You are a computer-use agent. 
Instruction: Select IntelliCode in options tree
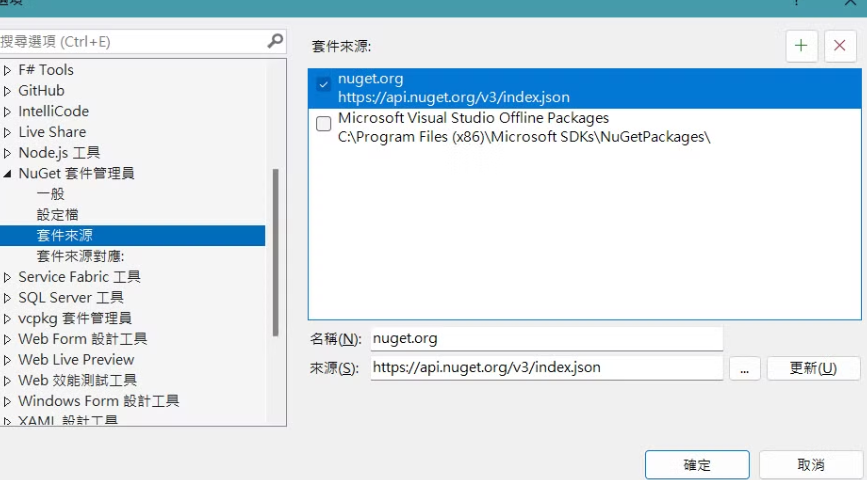54,112
